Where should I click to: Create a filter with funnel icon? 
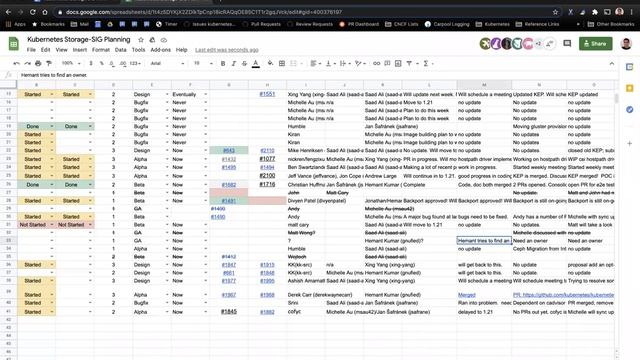tap(409, 63)
